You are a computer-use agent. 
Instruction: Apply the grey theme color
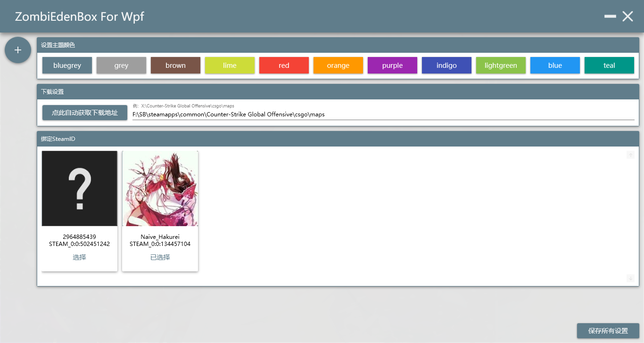(x=121, y=65)
